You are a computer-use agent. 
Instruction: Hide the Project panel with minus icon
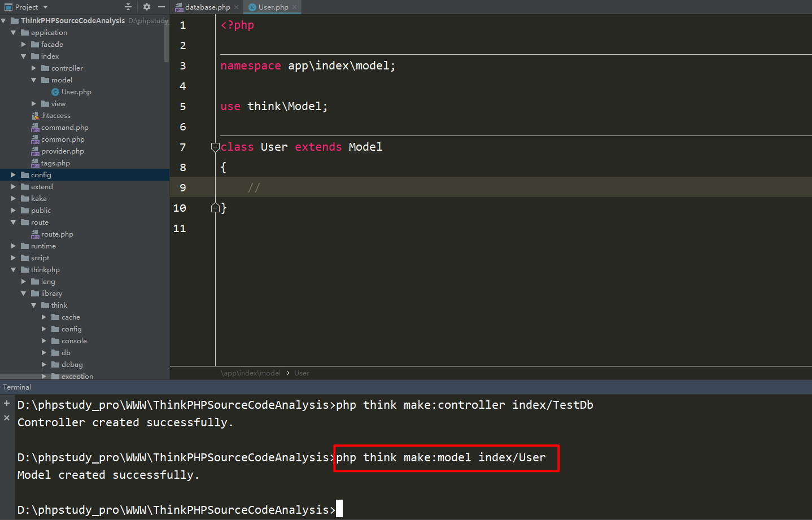point(161,7)
